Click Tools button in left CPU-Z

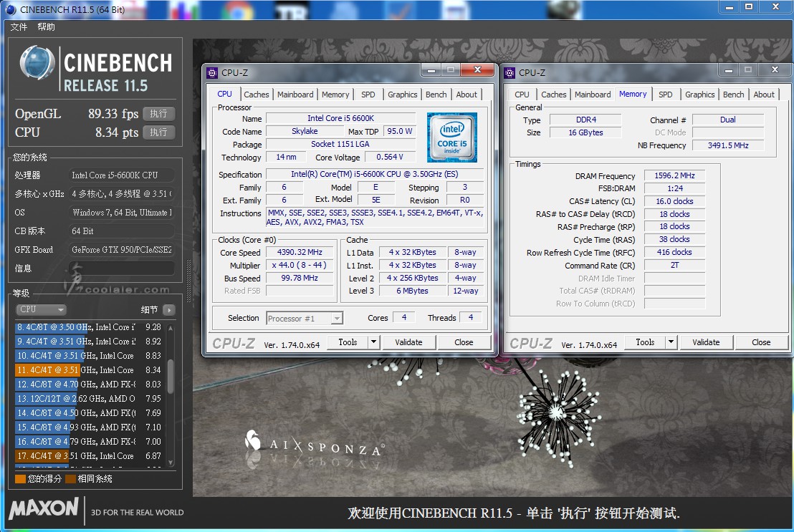[x=348, y=342]
